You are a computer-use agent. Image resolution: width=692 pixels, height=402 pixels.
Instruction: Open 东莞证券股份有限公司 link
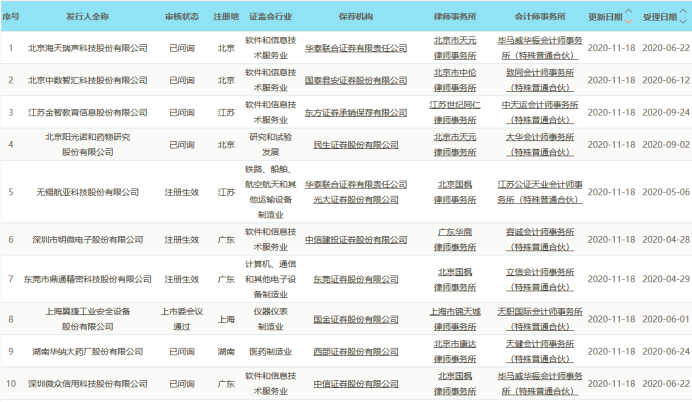pyautogui.click(x=356, y=279)
